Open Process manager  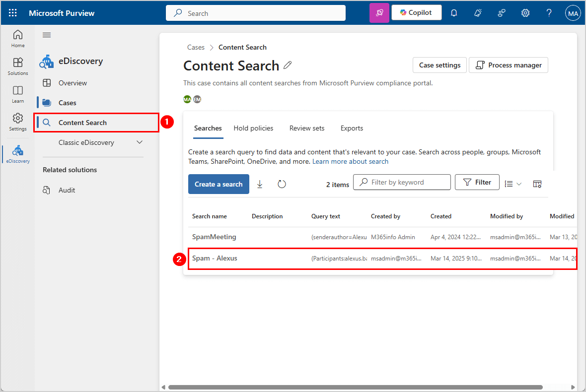(x=508, y=65)
